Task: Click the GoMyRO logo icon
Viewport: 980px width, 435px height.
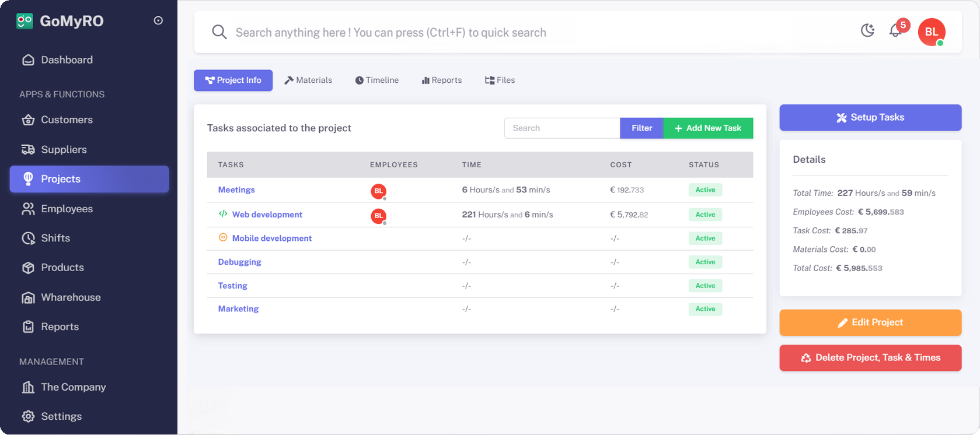Action: click(x=25, y=21)
